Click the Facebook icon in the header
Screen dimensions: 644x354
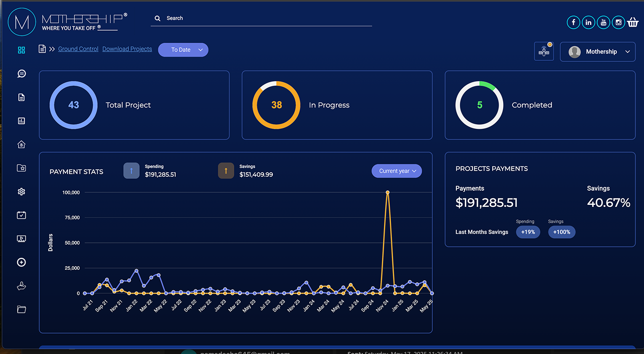coord(573,22)
